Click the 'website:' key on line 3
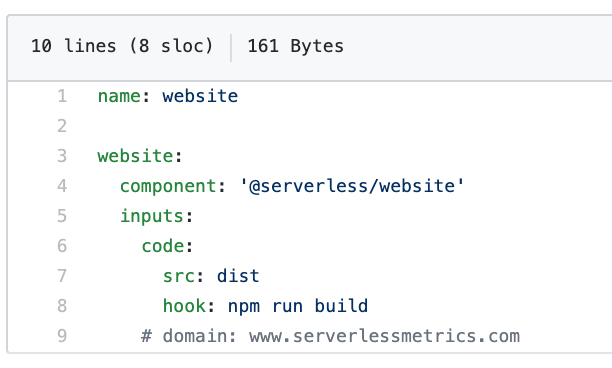The image size is (612, 368). 140,156
